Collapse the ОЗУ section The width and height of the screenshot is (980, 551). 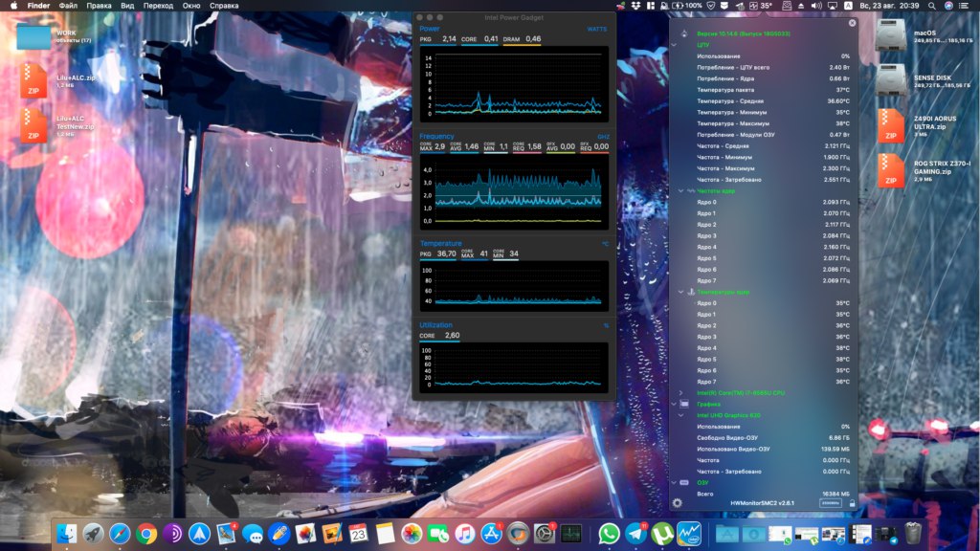674,483
